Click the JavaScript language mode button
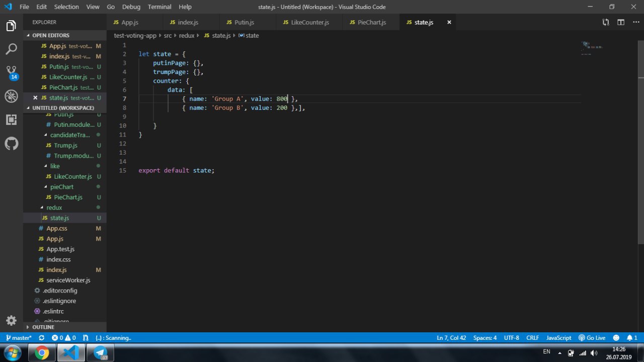 [x=558, y=338]
